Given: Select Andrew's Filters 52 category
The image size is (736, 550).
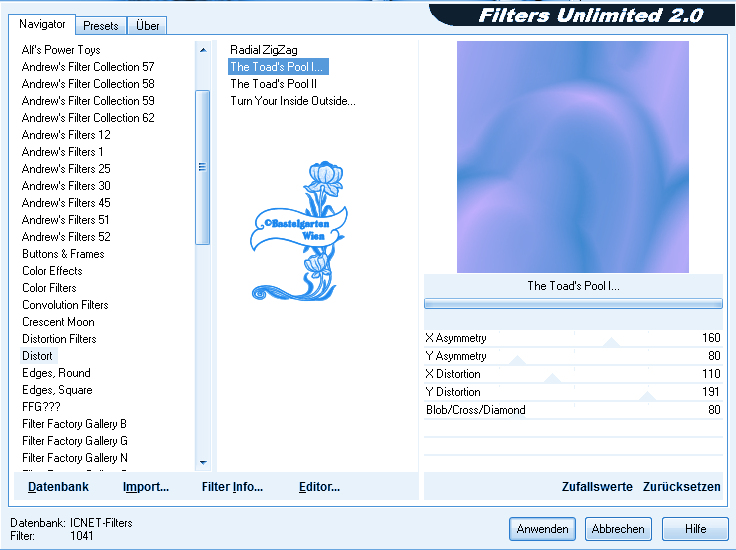Looking at the screenshot, I should click(66, 237).
